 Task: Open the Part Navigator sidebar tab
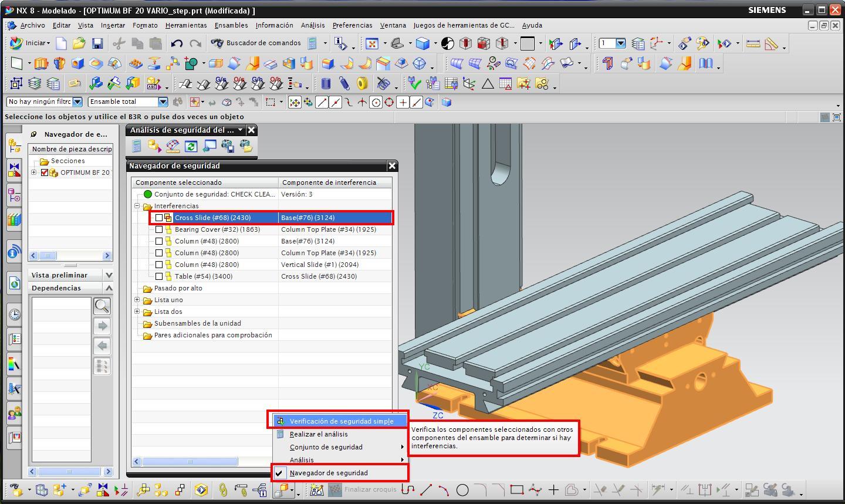(x=14, y=195)
